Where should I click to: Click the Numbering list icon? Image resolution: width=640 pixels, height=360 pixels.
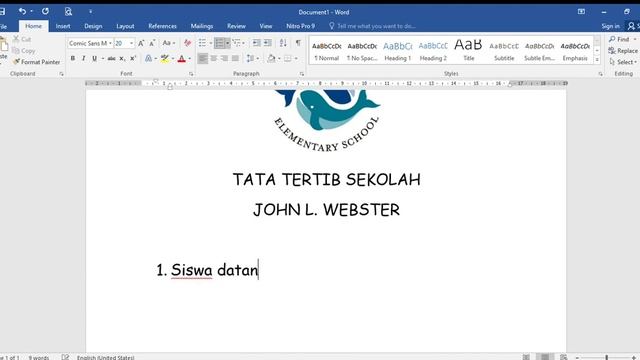[x=220, y=43]
